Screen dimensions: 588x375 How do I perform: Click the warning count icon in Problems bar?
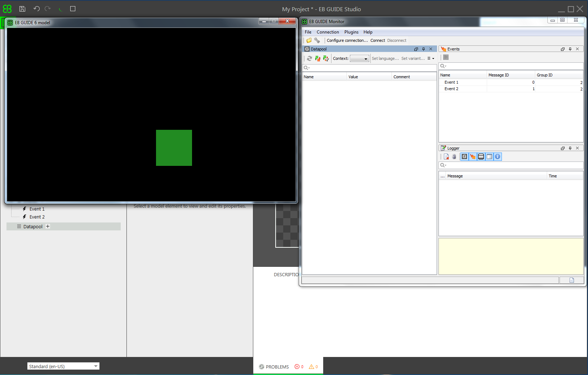point(311,367)
